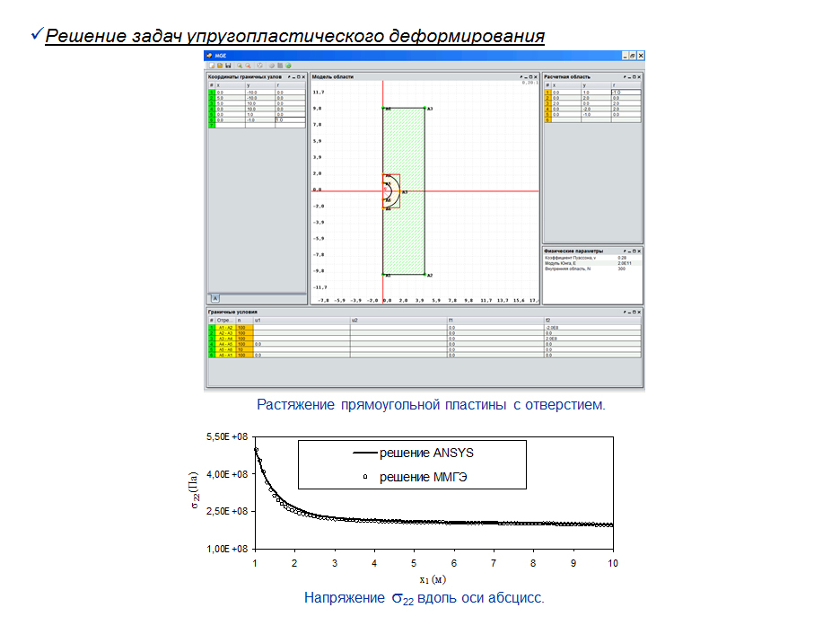Image resolution: width=840 pixels, height=643 pixels.
Task: Maximize the Физические параметры panel
Action: [x=634, y=251]
